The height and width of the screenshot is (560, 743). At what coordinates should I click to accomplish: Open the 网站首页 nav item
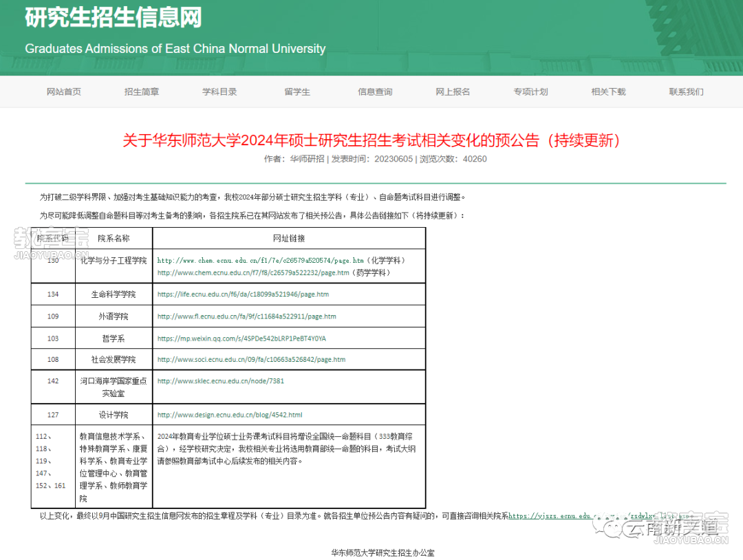point(63,92)
